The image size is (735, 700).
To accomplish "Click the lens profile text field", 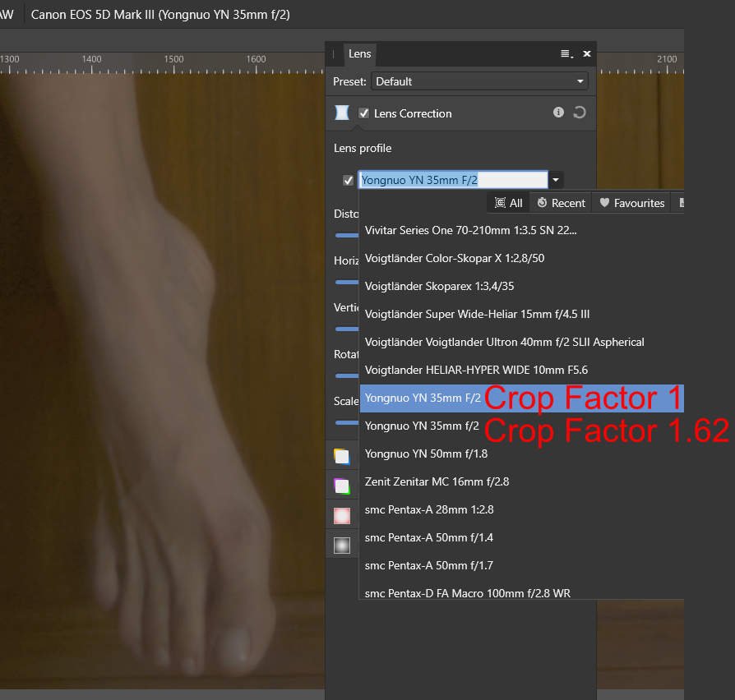I will [453, 180].
